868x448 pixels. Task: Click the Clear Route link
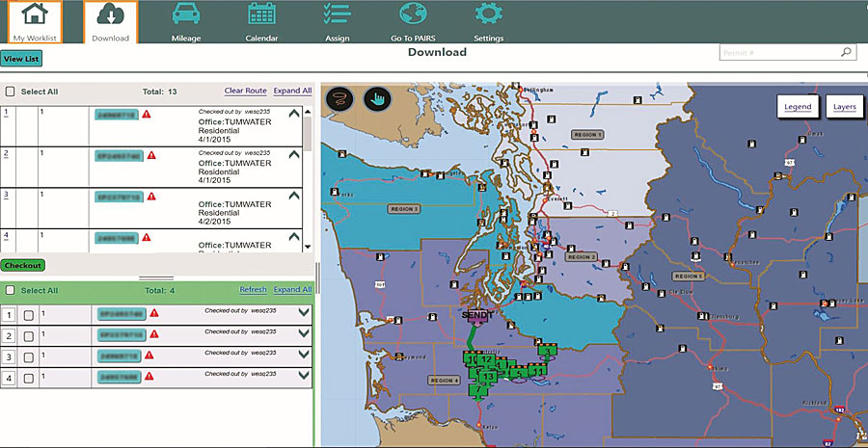tap(245, 91)
